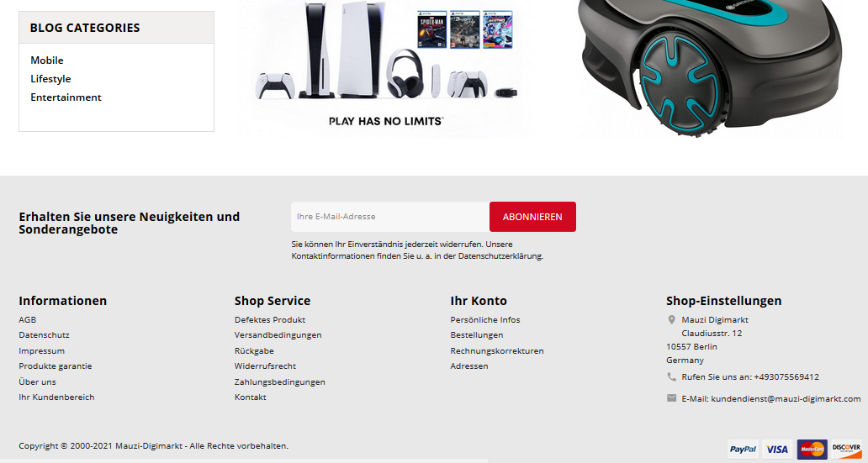The height and width of the screenshot is (463, 868).
Task: Open Bestellungen under Ihr Konto
Action: tap(477, 334)
